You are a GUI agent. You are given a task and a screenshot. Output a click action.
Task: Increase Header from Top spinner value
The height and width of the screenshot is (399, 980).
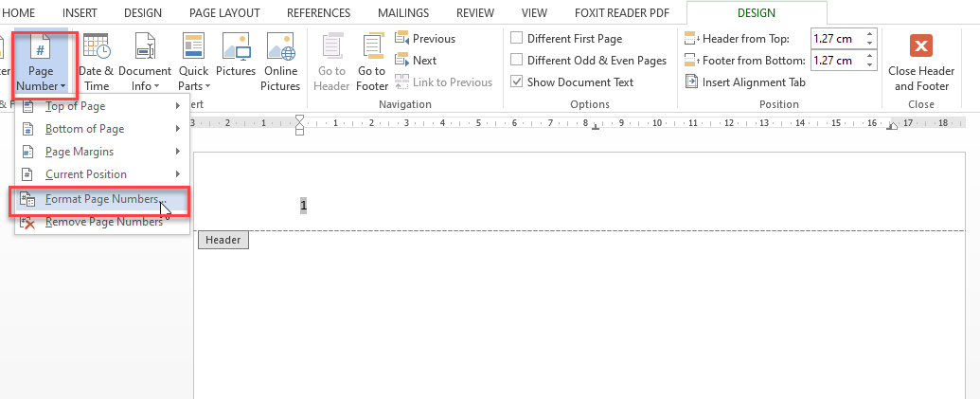coord(870,34)
